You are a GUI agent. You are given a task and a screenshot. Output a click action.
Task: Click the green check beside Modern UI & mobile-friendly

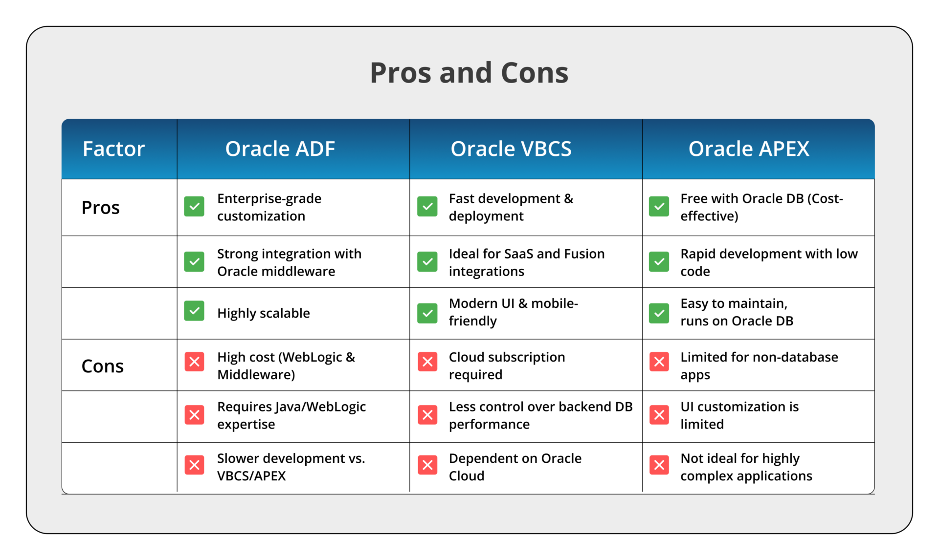427,313
